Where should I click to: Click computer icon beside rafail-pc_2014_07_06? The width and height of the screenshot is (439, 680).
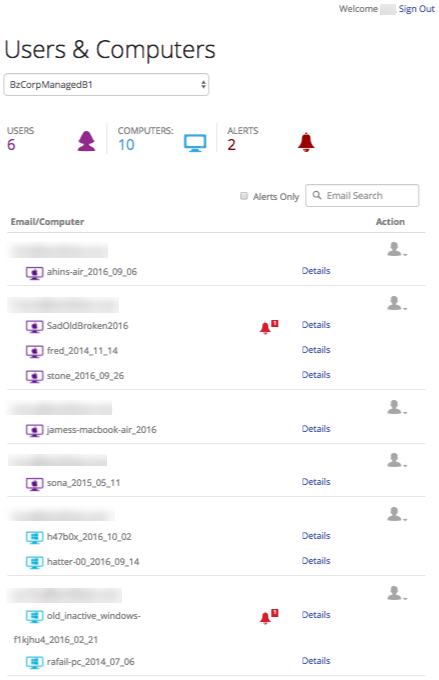34,662
